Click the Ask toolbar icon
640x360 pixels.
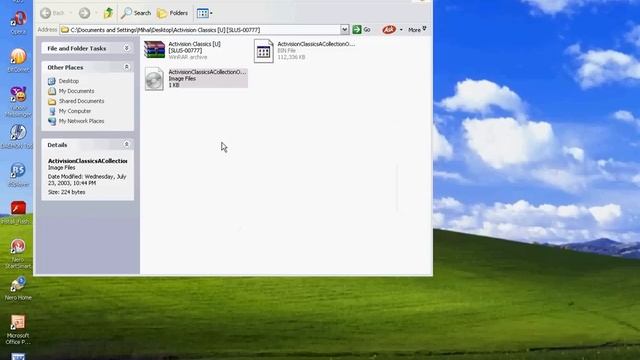[x=389, y=29]
